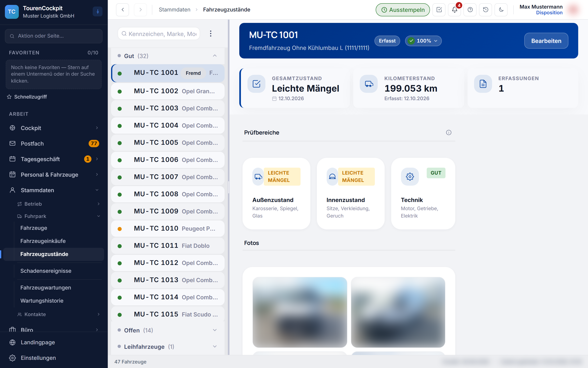Click the Stammdaten breadcrumb link
588x368 pixels.
pyautogui.click(x=174, y=9)
